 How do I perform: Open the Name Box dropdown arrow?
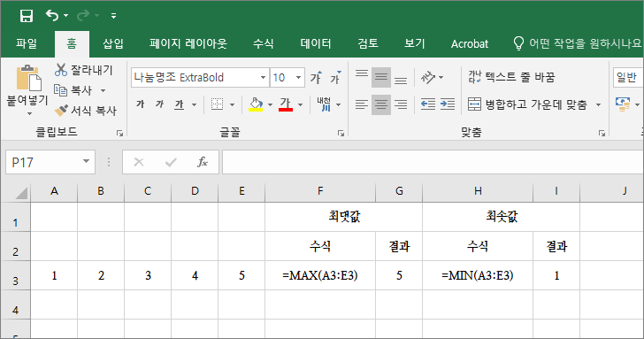pyautogui.click(x=86, y=161)
